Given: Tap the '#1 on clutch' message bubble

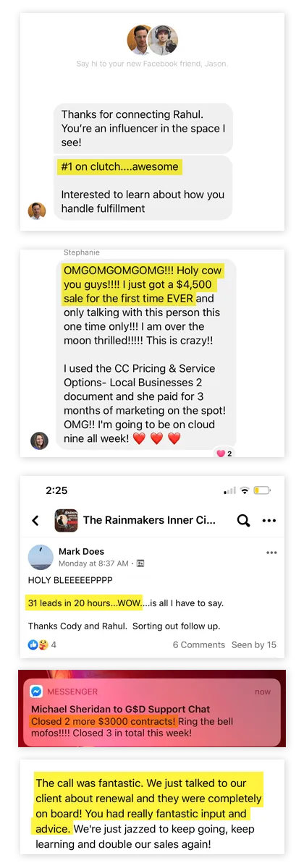Looking at the screenshot, I should [x=143, y=187].
